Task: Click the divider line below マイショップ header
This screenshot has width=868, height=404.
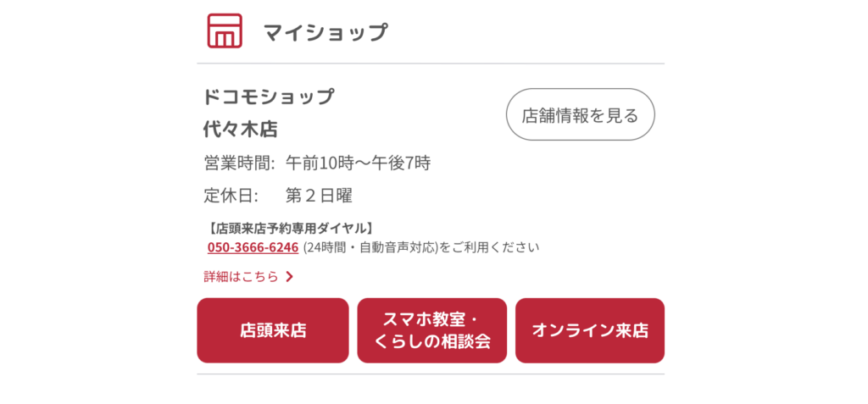Action: [x=431, y=64]
